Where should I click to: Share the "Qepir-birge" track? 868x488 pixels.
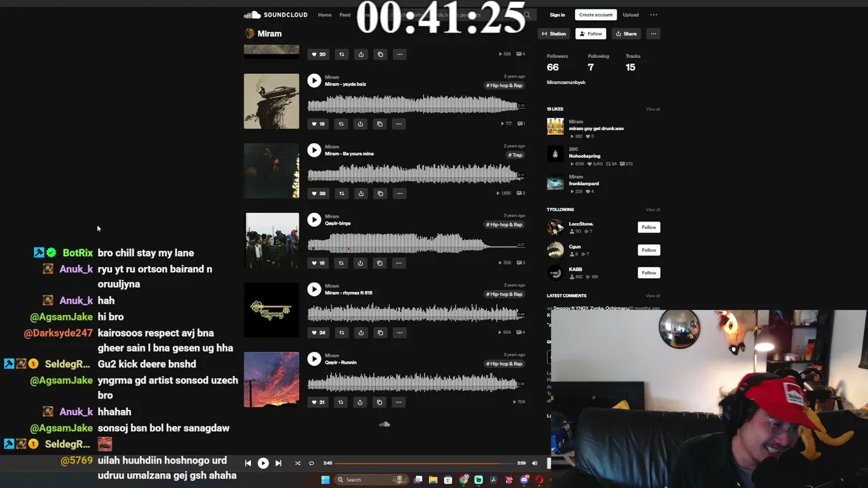pos(360,263)
